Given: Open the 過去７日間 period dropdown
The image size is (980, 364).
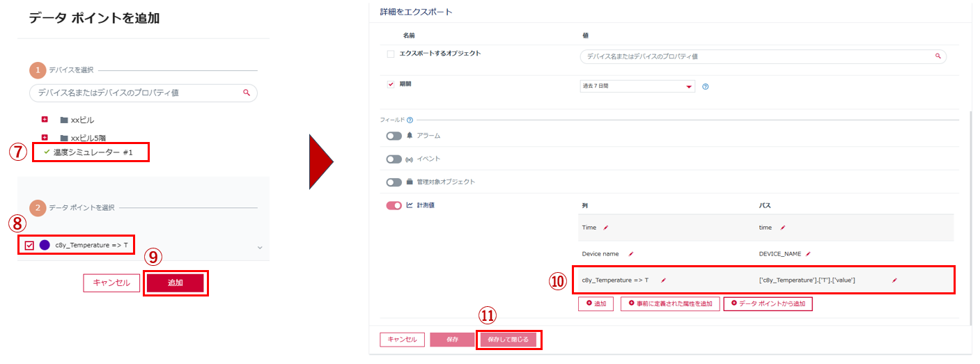Looking at the screenshot, I should click(x=637, y=86).
